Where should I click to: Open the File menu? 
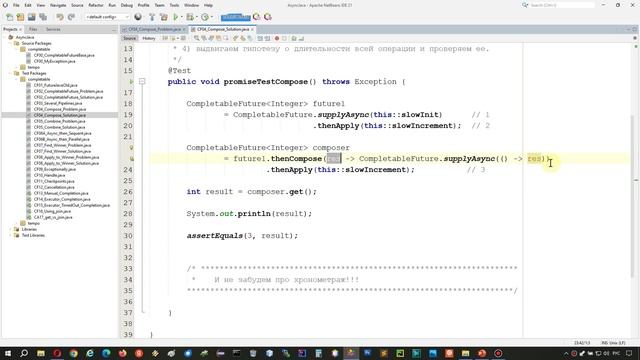(16, 5)
